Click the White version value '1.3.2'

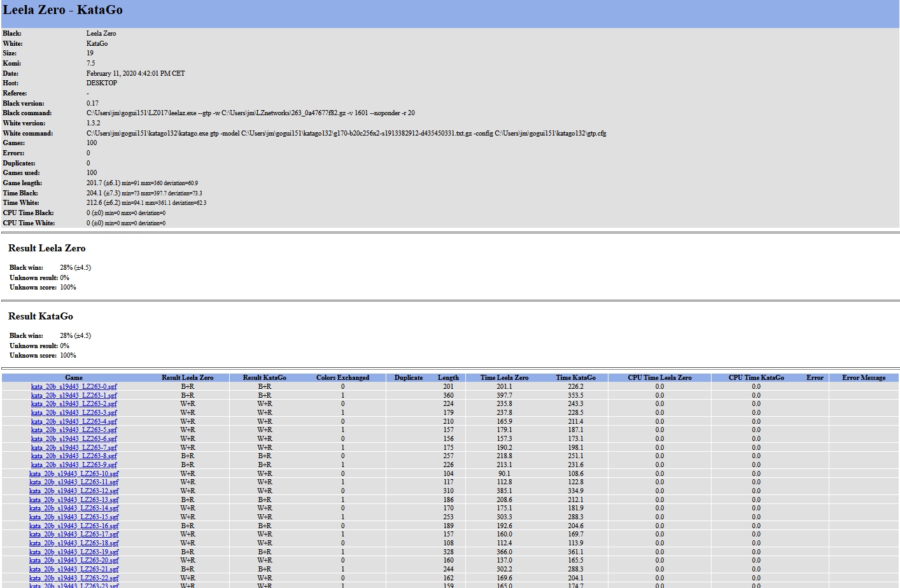tap(93, 123)
